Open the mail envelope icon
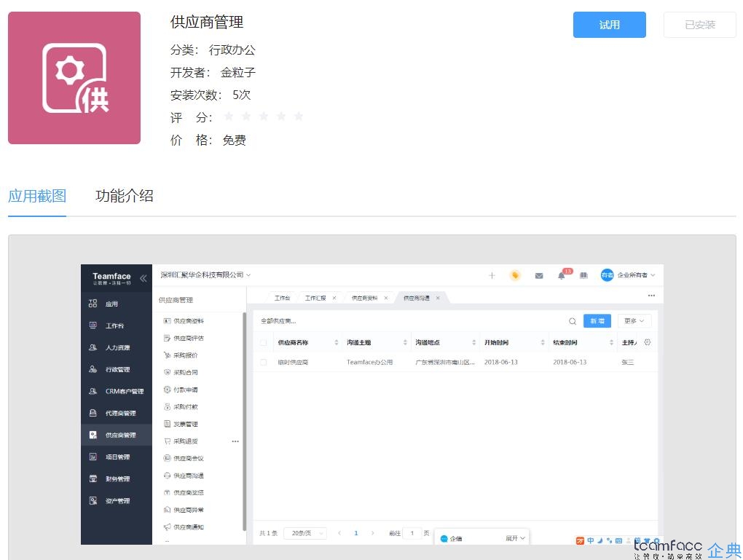Image resolution: width=743 pixels, height=560 pixels. pos(539,276)
